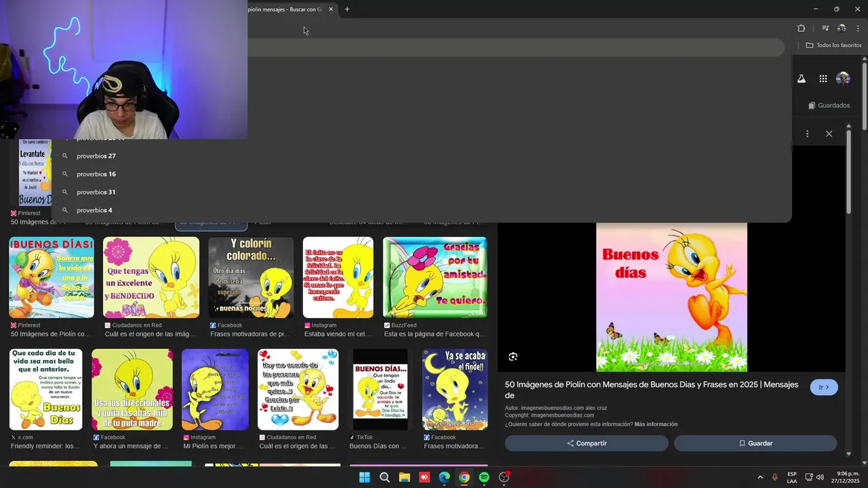Open image preview panel three-dot options

(807, 134)
